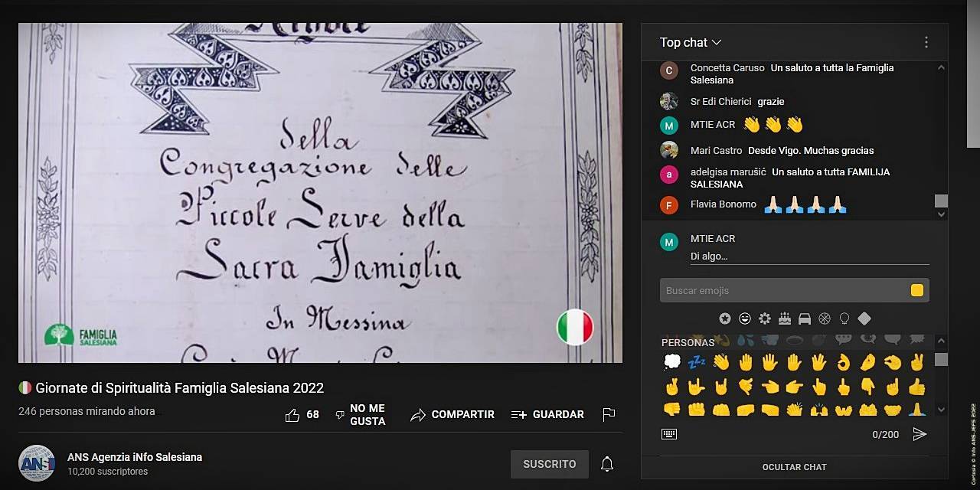Click the 'Desde Vigo. Muchas gracias' chat message
980x490 pixels.
(811, 151)
